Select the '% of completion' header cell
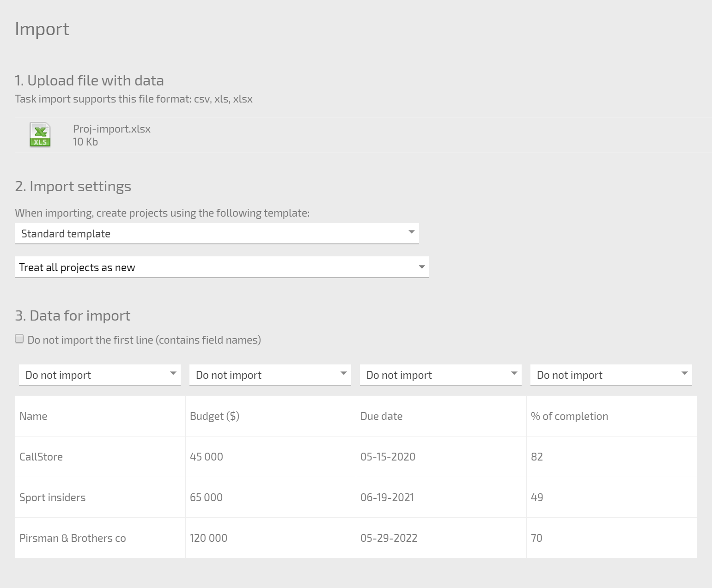This screenshot has width=712, height=588. (x=612, y=416)
